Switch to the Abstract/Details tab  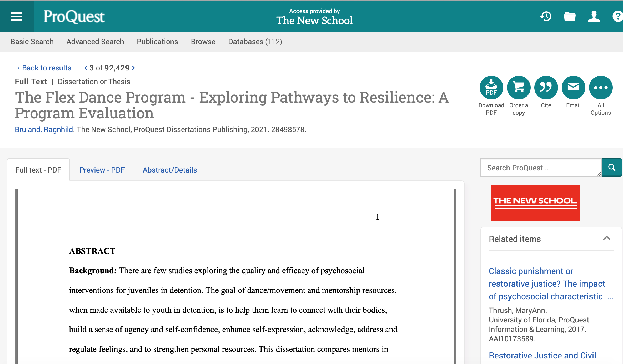click(x=170, y=170)
